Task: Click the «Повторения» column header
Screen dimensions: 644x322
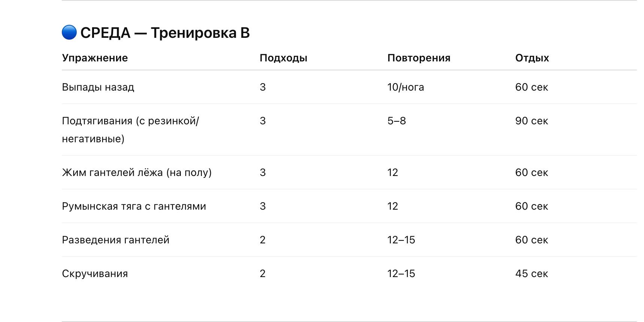Action: (419, 58)
